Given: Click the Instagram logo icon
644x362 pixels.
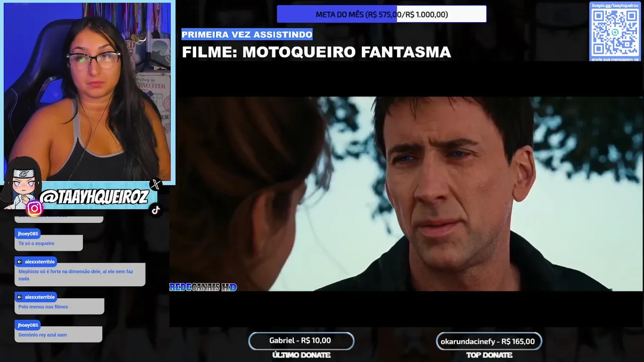Looking at the screenshot, I should pyautogui.click(x=34, y=208).
